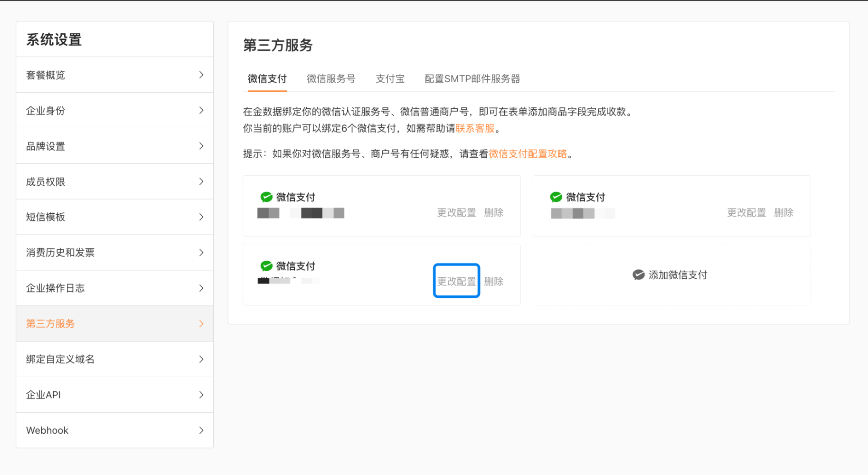This screenshot has width=868, height=475.
Task: Open 配置SMTP邮件服务器 tab
Action: (x=472, y=79)
